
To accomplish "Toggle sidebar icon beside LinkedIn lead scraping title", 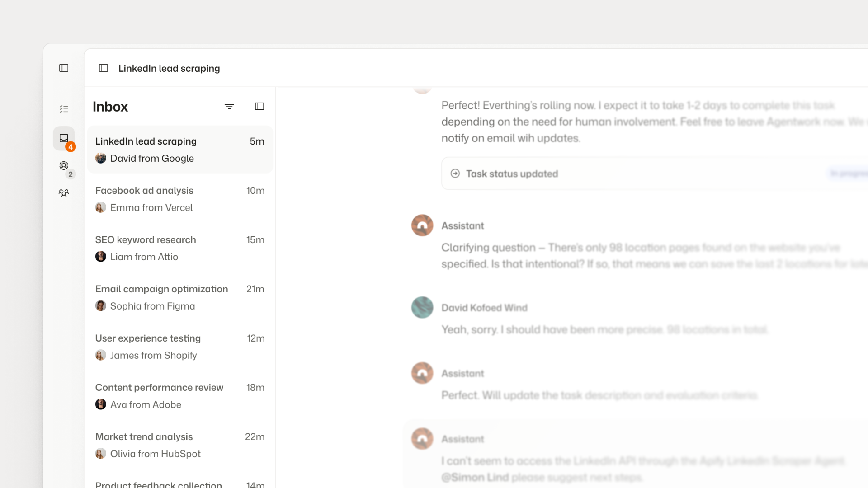I will coord(104,68).
